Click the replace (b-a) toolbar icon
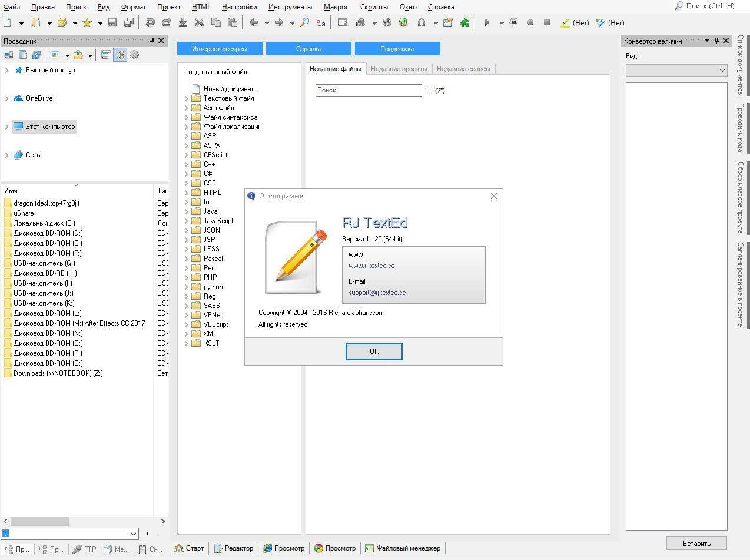The width and height of the screenshot is (750, 560). (x=321, y=23)
